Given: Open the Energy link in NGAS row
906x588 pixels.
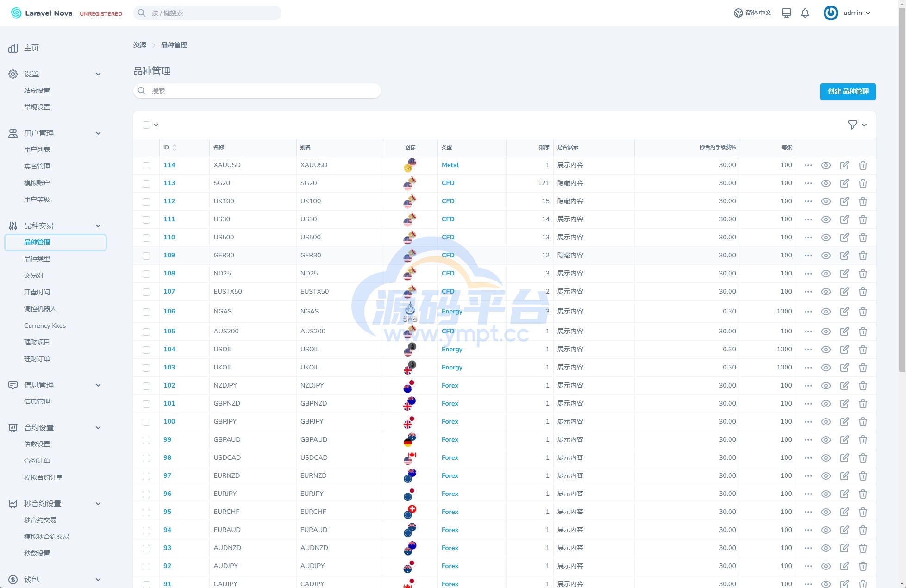Looking at the screenshot, I should (x=452, y=312).
